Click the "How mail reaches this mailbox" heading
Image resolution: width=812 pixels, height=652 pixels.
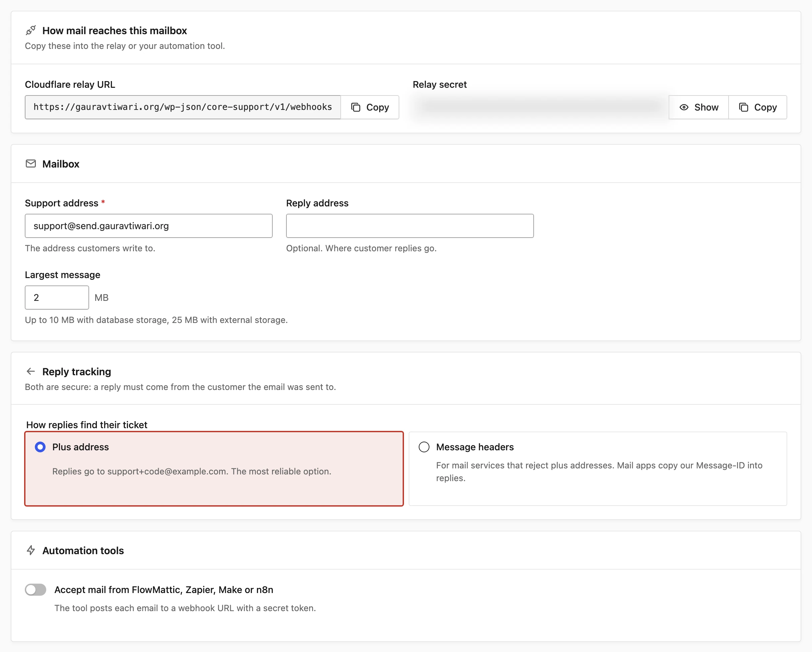click(115, 30)
